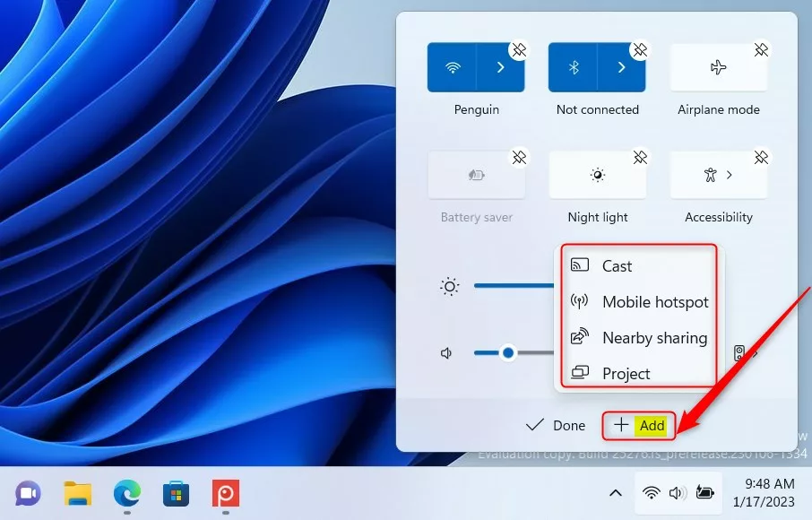Unpin the Night light tile
Image resolution: width=812 pixels, height=520 pixels.
[641, 157]
